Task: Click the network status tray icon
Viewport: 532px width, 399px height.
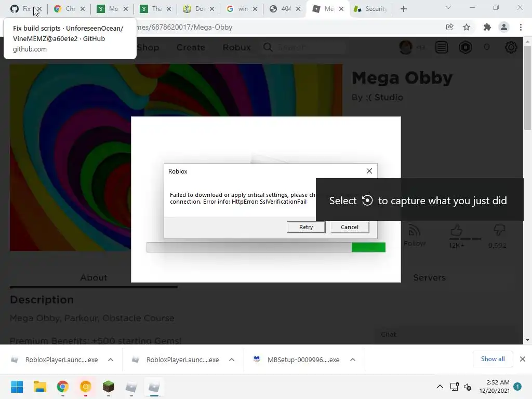Action: [x=454, y=387]
